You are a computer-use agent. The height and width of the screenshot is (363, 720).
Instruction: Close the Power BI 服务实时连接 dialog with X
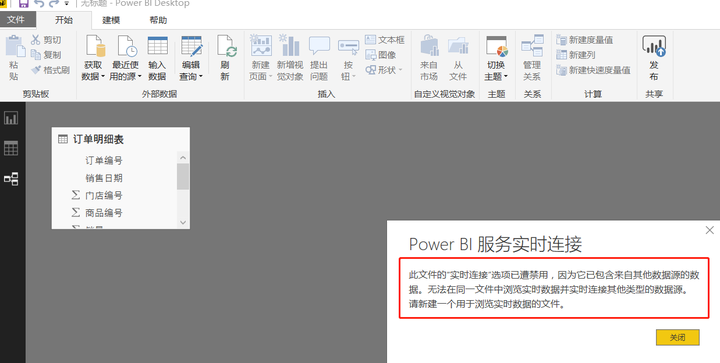pos(709,230)
